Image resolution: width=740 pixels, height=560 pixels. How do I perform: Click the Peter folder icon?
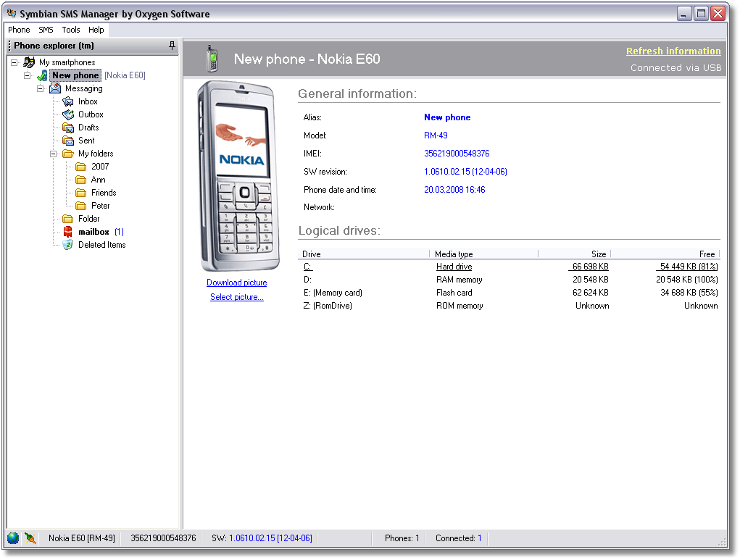pos(81,206)
